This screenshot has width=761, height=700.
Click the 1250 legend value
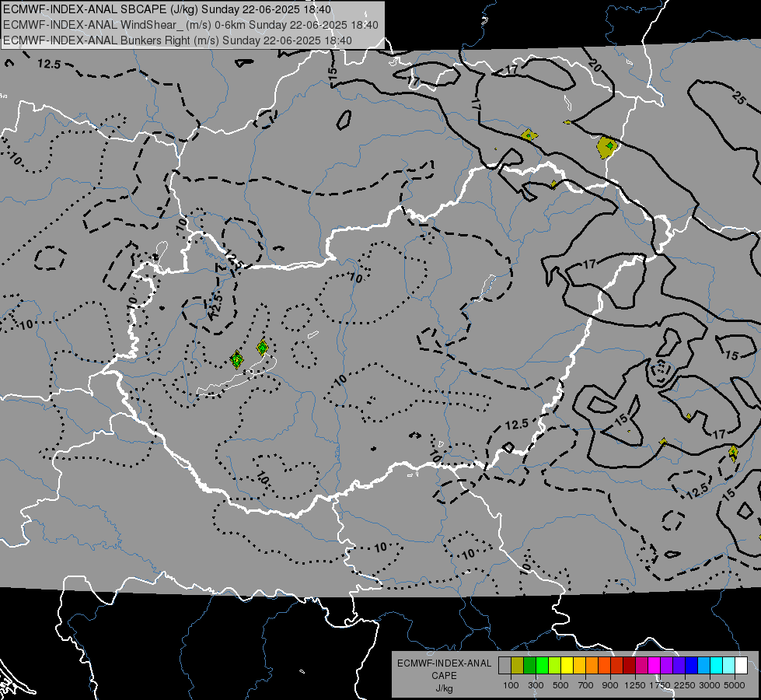(x=635, y=685)
